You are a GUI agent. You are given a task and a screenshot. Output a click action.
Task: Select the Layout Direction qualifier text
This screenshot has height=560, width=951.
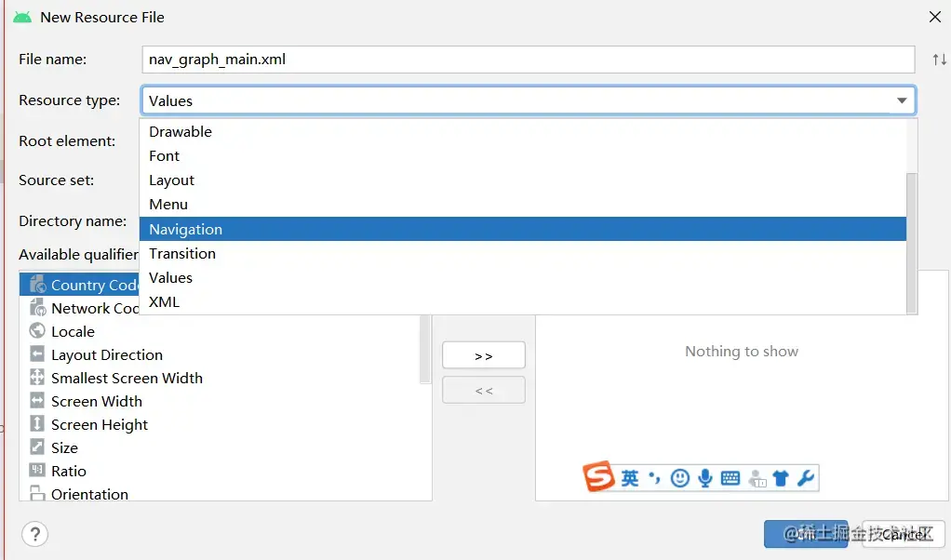point(107,354)
